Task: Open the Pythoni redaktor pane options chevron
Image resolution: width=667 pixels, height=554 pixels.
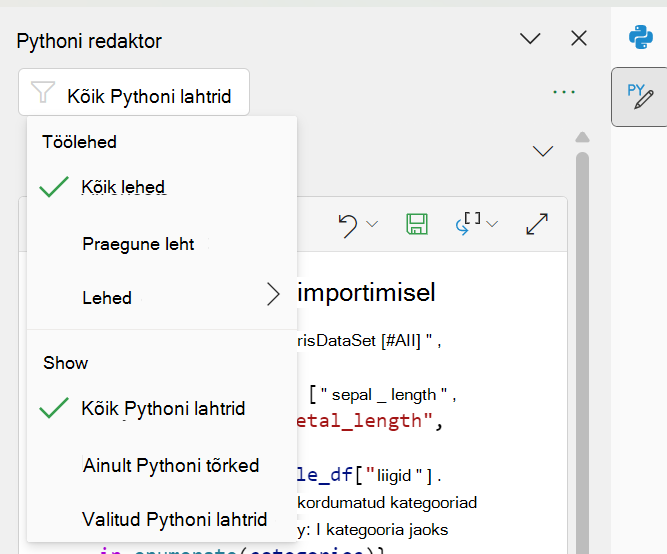Action: point(530,39)
